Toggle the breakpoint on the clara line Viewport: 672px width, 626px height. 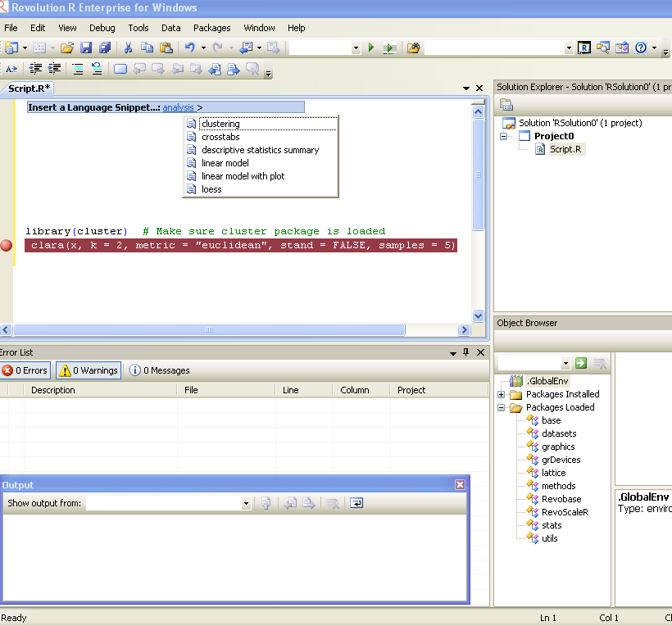[x=7, y=245]
